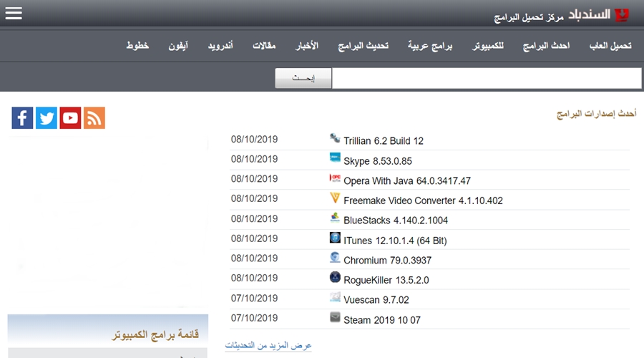Click the Steam program icon

click(x=335, y=317)
